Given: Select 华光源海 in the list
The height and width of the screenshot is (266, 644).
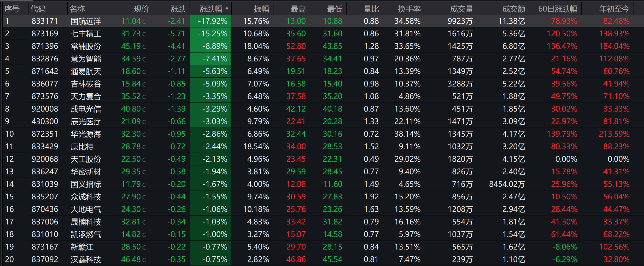Looking at the screenshot, I should click(x=86, y=134).
